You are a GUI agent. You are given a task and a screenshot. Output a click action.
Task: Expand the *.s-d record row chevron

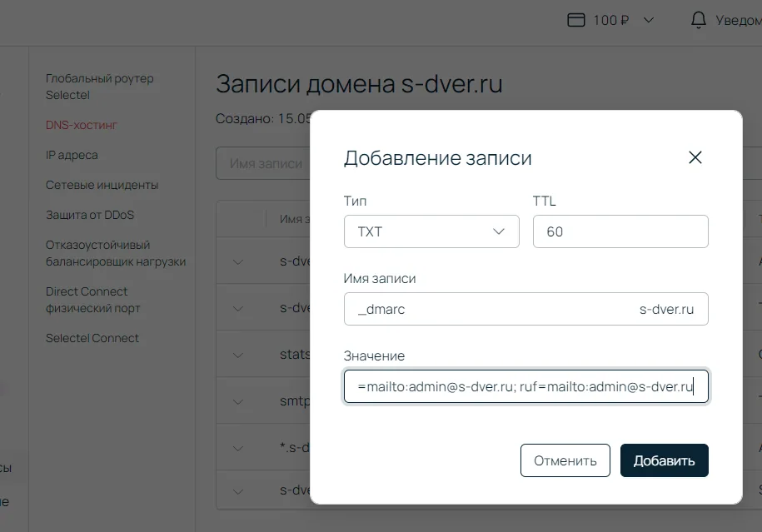point(237,449)
